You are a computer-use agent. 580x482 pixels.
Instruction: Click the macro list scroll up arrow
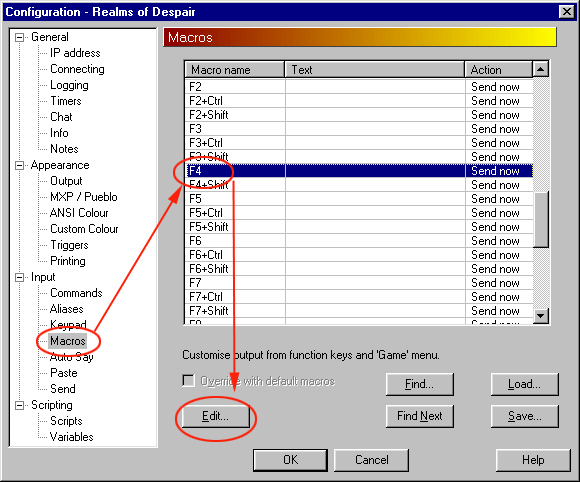coord(541,69)
